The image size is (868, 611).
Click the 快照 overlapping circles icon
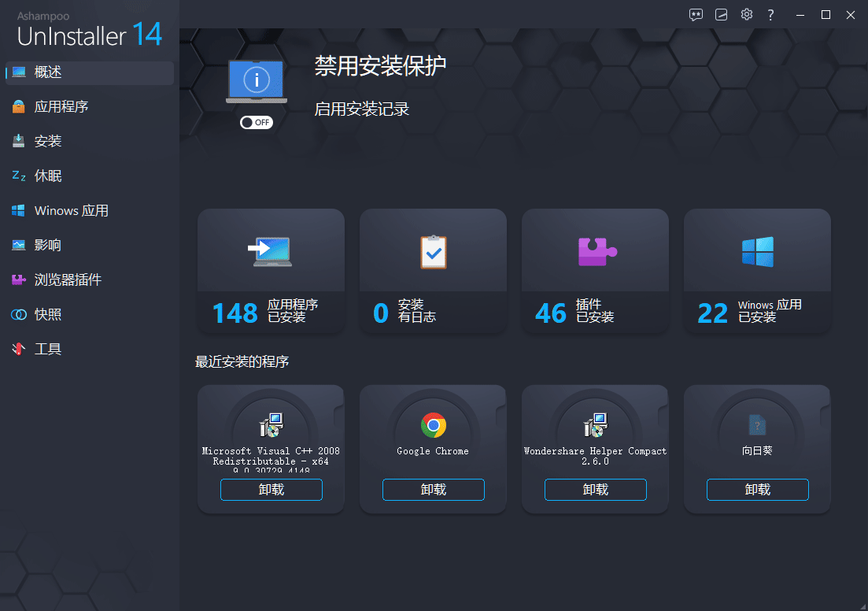pos(19,315)
